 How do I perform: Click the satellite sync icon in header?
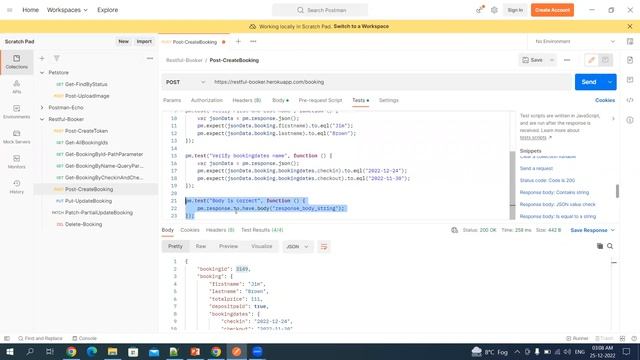pyautogui.click(x=480, y=10)
